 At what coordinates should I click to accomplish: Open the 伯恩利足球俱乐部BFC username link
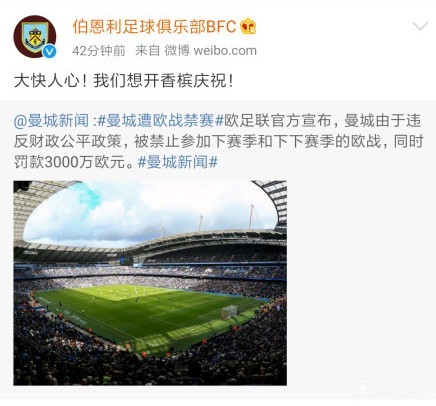pyautogui.click(x=154, y=27)
